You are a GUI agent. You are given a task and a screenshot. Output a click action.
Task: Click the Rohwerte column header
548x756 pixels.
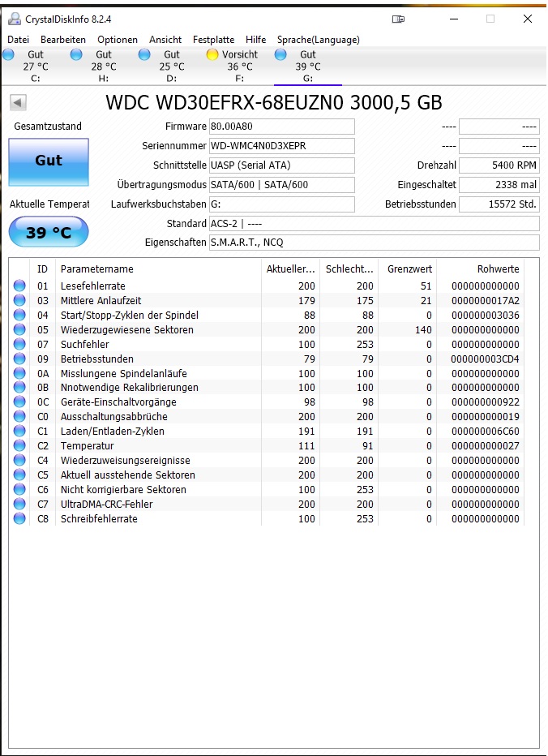pyautogui.click(x=481, y=269)
